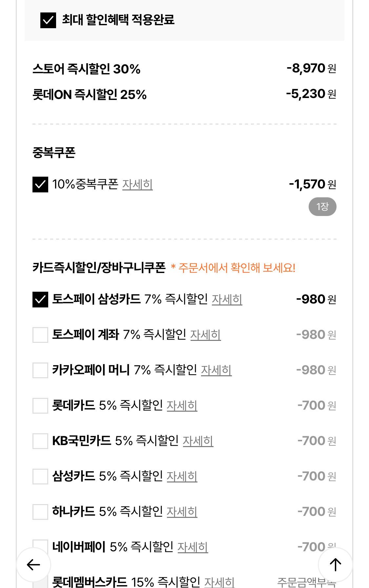View 자세히 details for 네이버페이
The height and width of the screenshot is (588, 369).
tap(193, 547)
